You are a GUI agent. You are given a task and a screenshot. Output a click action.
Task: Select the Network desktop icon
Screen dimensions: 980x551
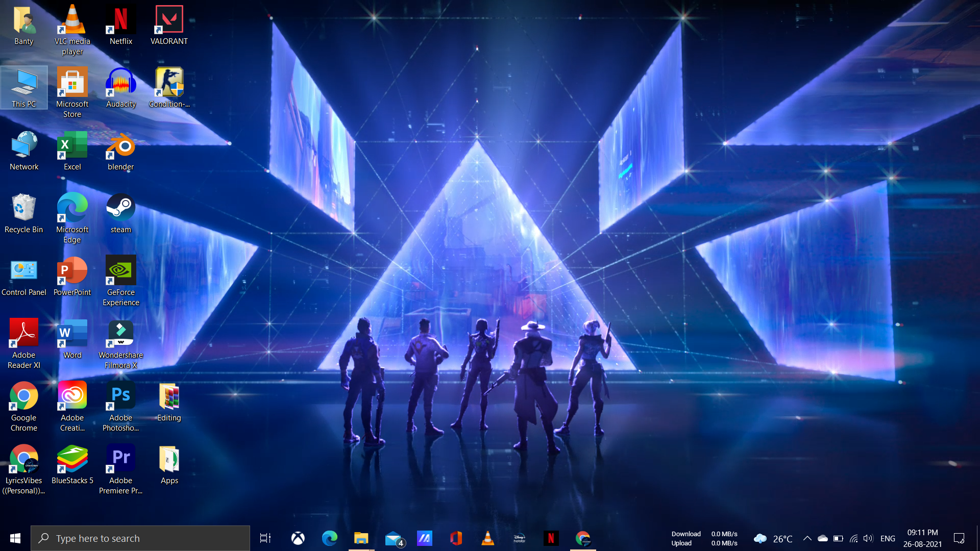pos(24,151)
